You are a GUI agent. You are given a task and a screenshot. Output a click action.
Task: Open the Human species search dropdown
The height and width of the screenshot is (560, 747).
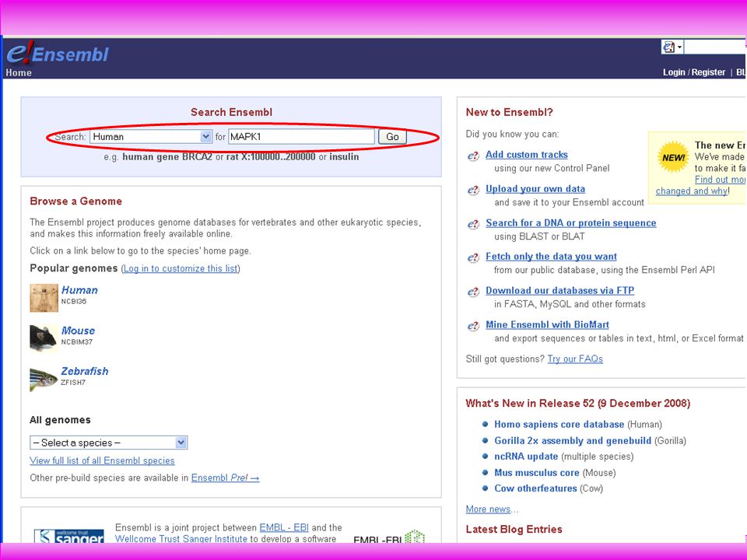click(150, 137)
